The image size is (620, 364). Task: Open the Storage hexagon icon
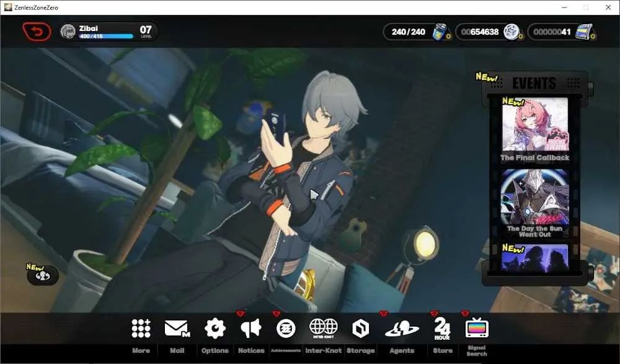tap(360, 329)
